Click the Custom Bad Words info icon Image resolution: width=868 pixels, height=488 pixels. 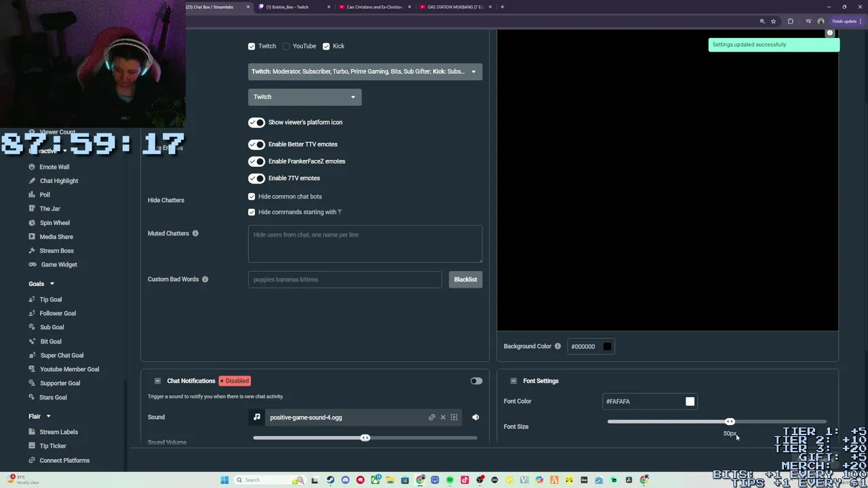205,279
